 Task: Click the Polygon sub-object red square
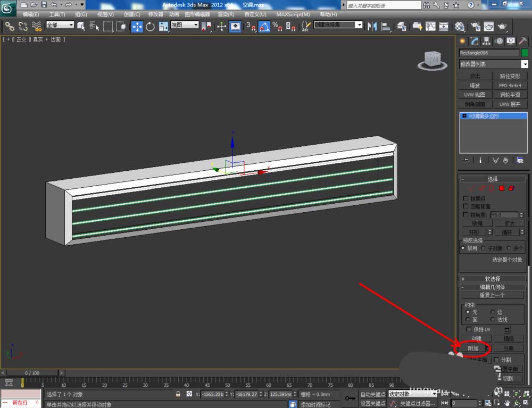tap(502, 188)
